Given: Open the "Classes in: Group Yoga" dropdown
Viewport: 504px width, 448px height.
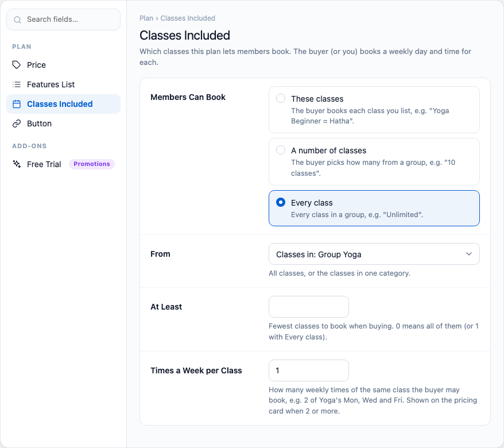Looking at the screenshot, I should pyautogui.click(x=374, y=254).
